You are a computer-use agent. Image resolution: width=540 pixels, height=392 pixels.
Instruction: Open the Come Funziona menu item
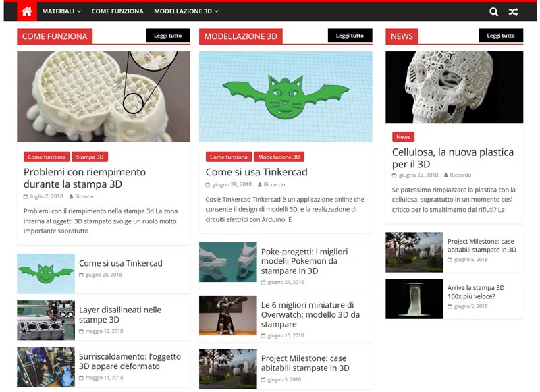pyautogui.click(x=117, y=11)
